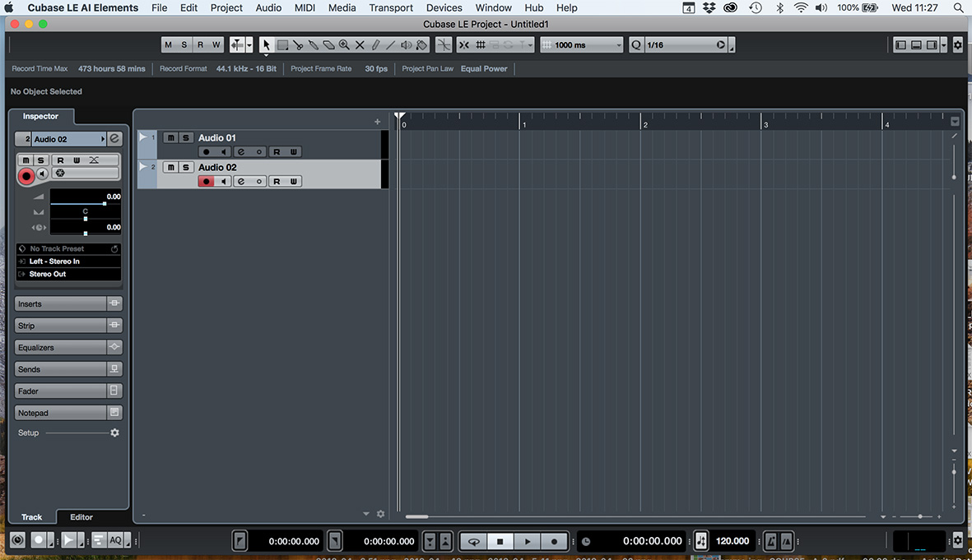Open toolbar setup gear at top right
The image size is (972, 560).
tap(958, 45)
